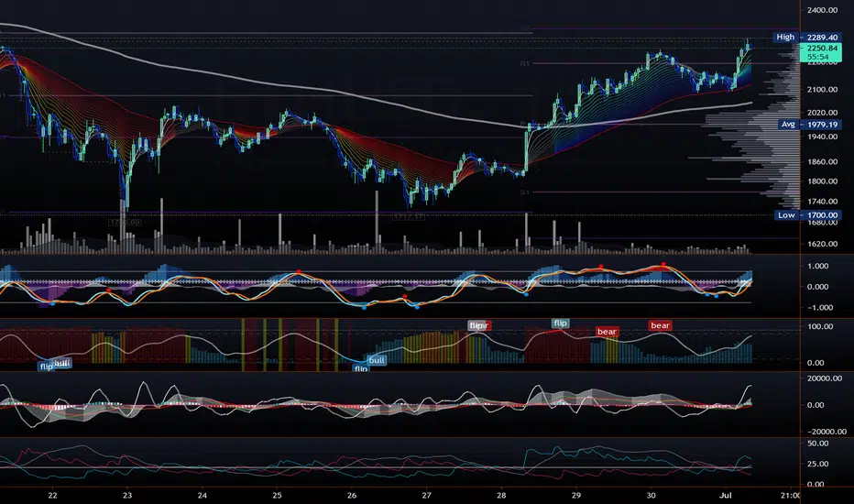Viewport: 854px width, 504px height.
Task: Click the blue dot on oscillator trough near 26
Action: tap(364, 307)
